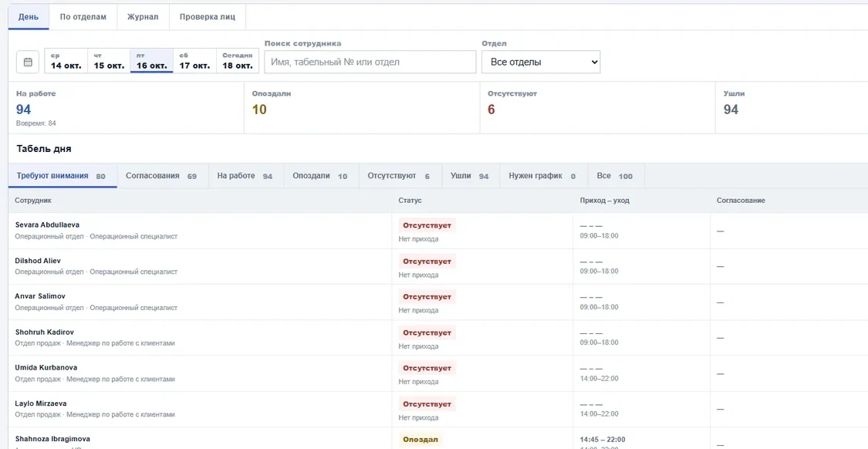
Task: Click the Табель дня heading
Action: (x=44, y=149)
